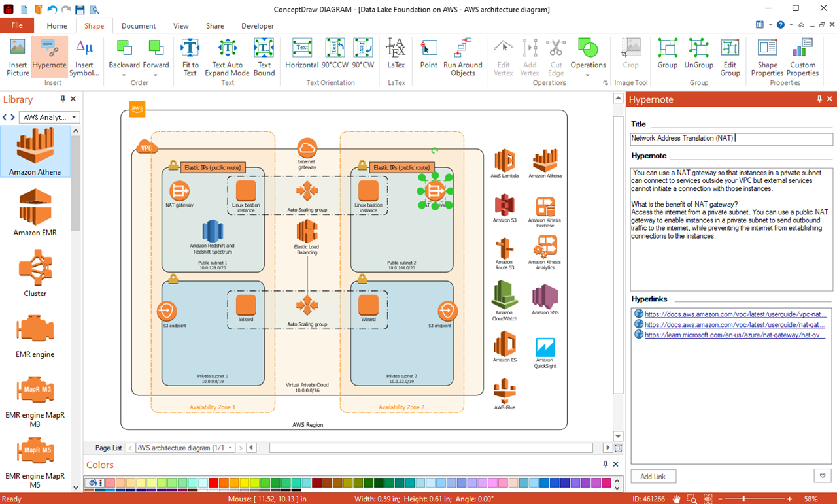Screen dimensions: 837x504
Task: Toggle the Hypernote button off
Action: pyautogui.click(x=49, y=56)
